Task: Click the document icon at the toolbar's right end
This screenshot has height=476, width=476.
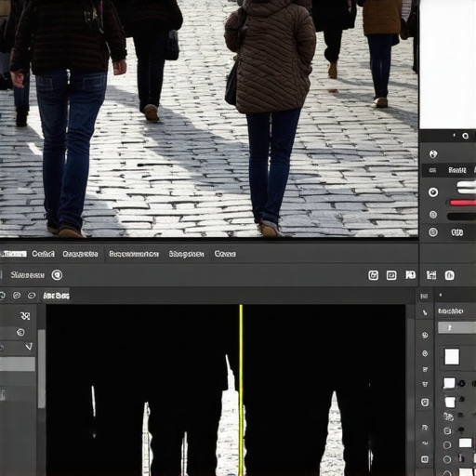Action: coord(449,275)
